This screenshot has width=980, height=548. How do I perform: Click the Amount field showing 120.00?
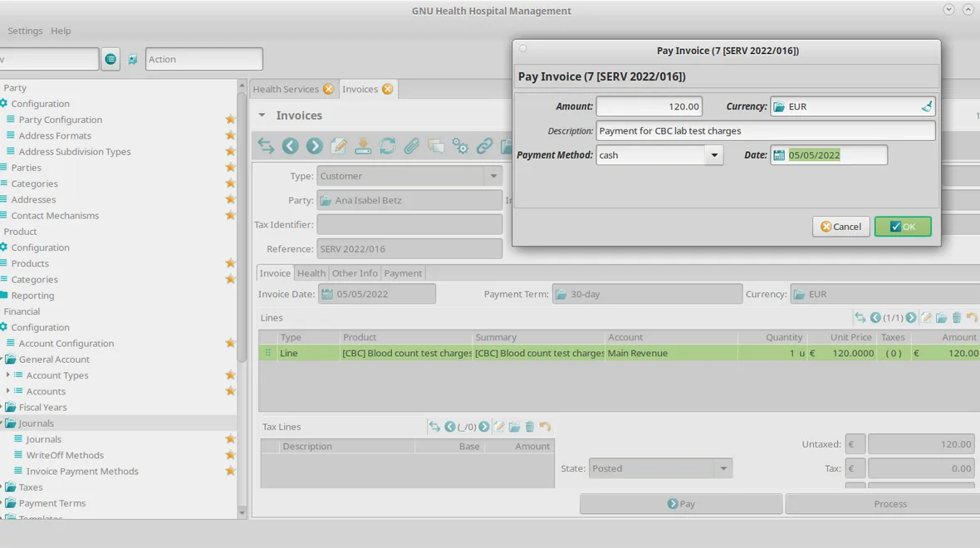click(649, 106)
